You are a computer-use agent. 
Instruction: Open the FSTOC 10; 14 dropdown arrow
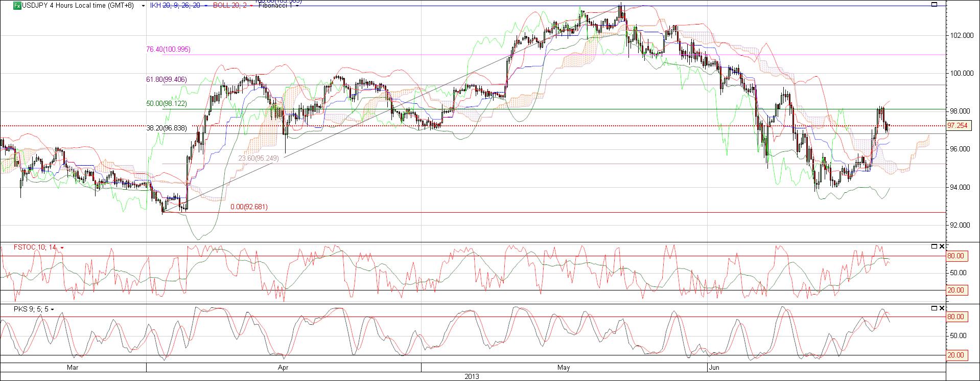pyautogui.click(x=62, y=248)
